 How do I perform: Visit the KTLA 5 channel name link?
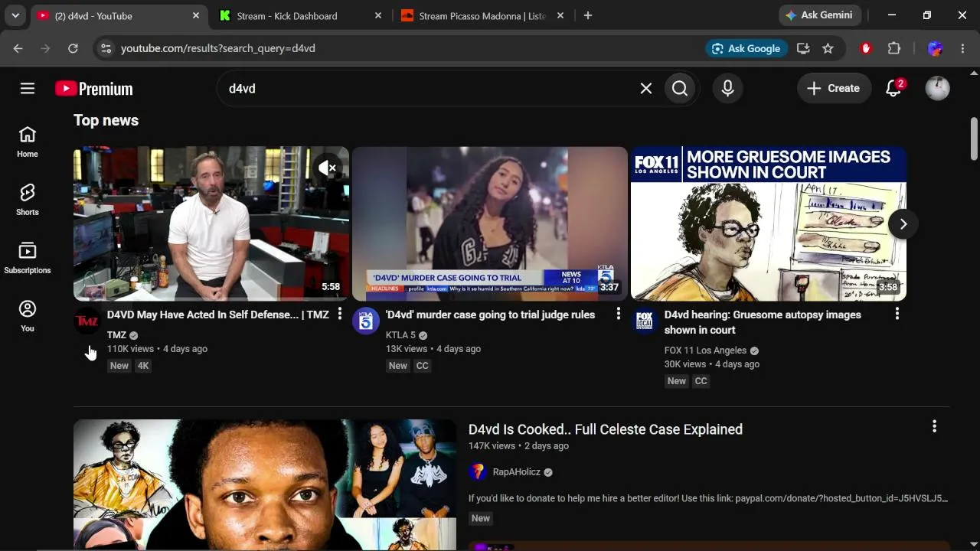(400, 335)
